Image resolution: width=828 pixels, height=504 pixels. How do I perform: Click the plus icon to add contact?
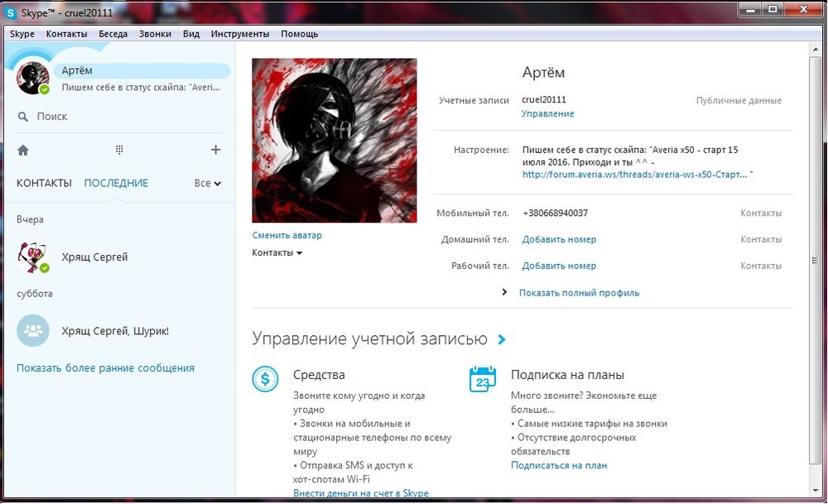tap(215, 150)
